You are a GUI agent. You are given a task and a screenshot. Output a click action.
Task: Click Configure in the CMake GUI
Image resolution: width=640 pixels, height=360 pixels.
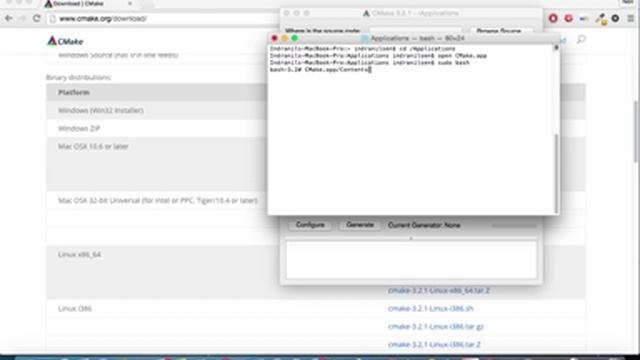click(310, 225)
